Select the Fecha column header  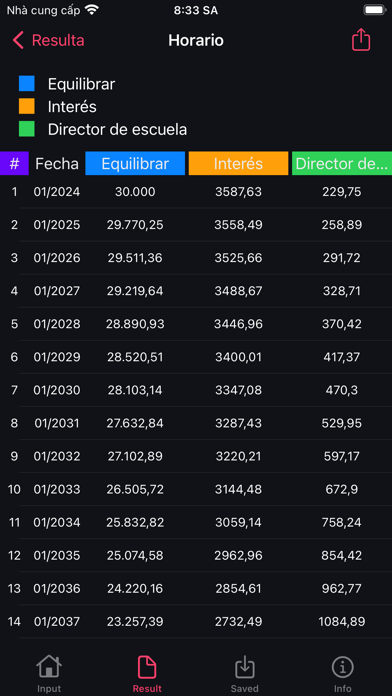[x=57, y=164]
